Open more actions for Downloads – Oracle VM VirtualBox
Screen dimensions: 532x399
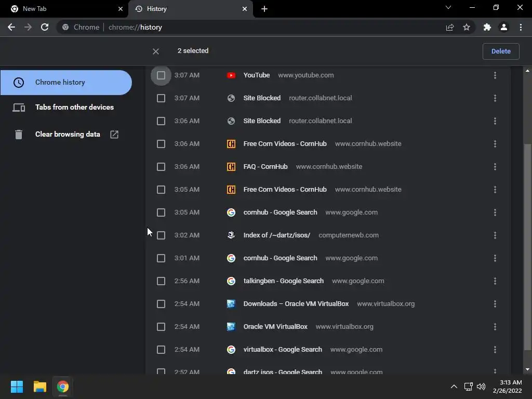495,304
